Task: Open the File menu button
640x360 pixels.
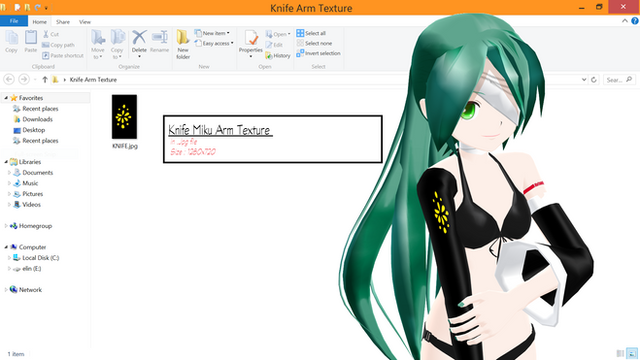Action: click(14, 21)
